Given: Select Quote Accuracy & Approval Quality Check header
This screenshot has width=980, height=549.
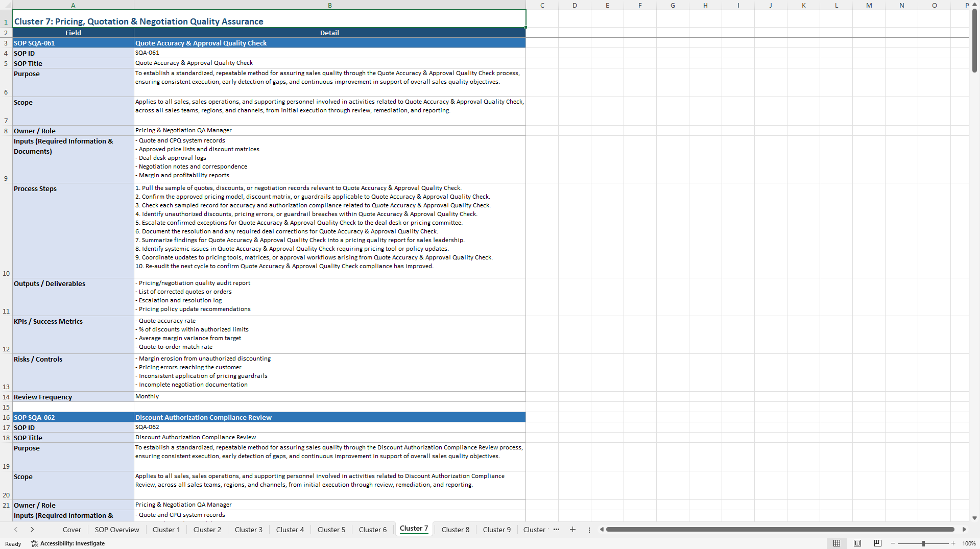Looking at the screenshot, I should tap(330, 43).
